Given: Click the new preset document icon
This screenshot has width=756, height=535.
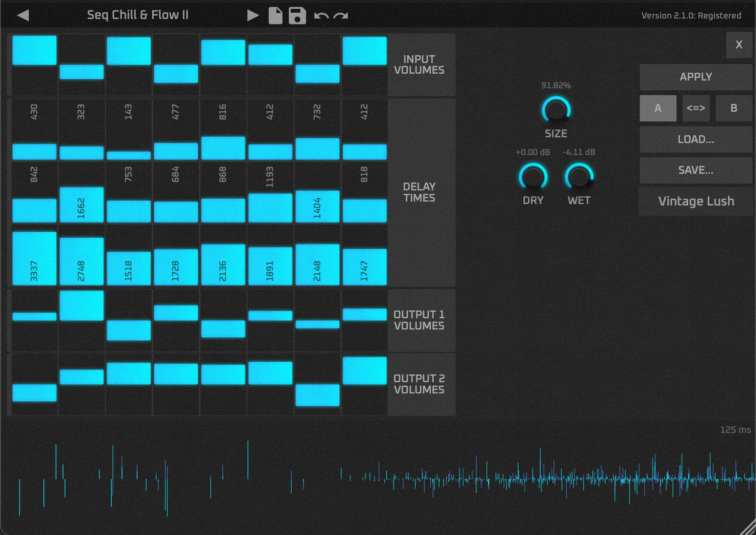Looking at the screenshot, I should [276, 16].
